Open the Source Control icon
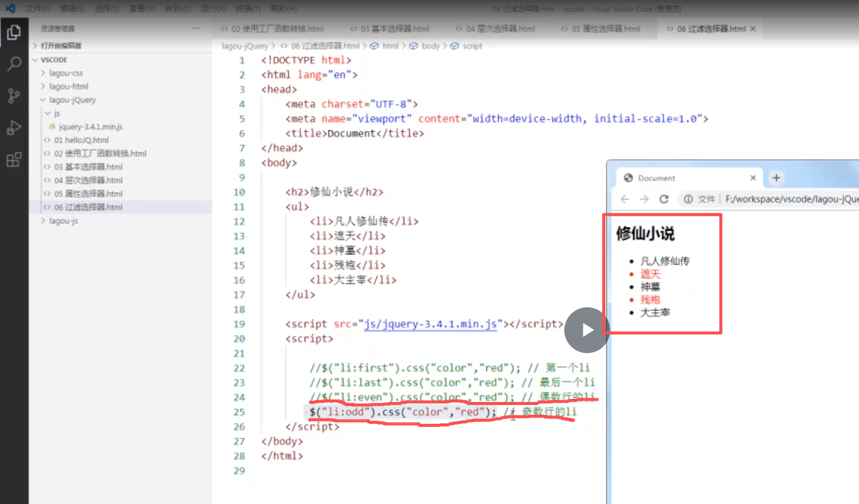The width and height of the screenshot is (859, 504). click(x=14, y=95)
